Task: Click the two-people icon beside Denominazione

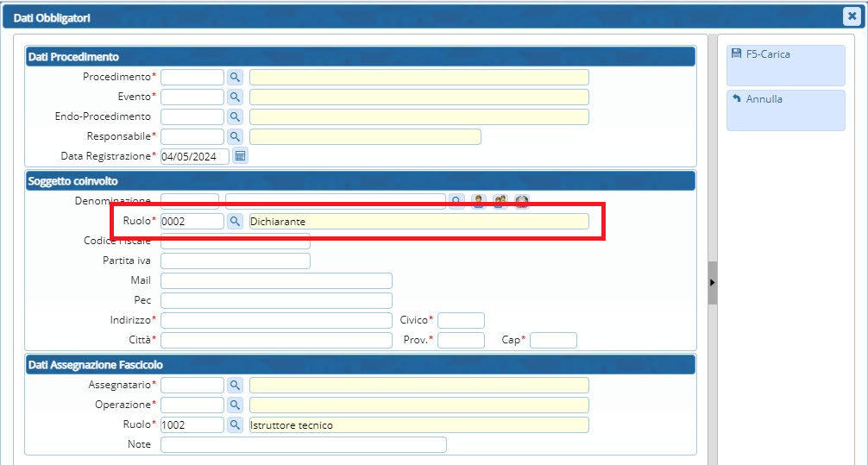Action: [500, 201]
